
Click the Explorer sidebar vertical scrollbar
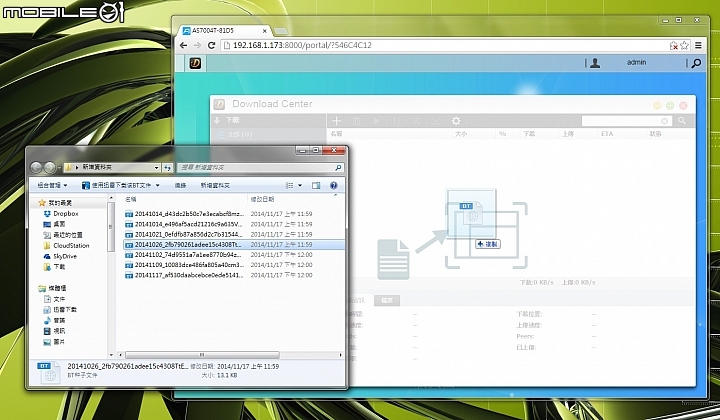[111, 227]
